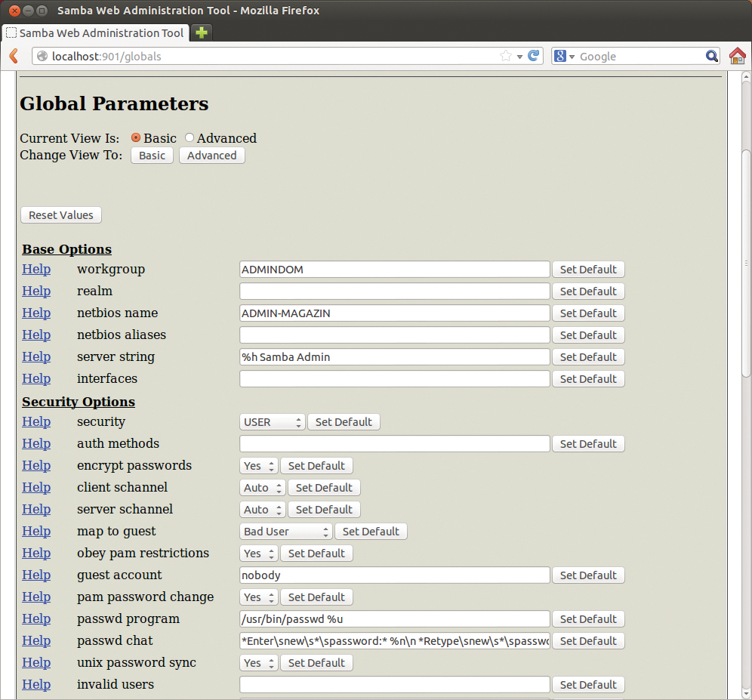Click Set Default for realm
Screen dimensions: 752x700
(588, 291)
